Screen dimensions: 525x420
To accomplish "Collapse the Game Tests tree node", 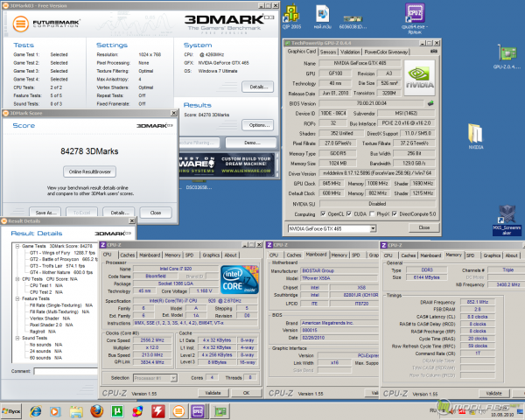I will pyautogui.click(x=17, y=246).
